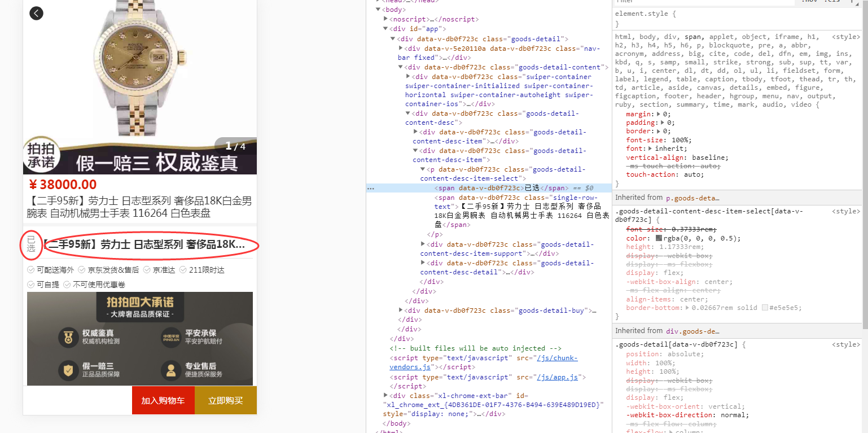Jump to inherited div.goods-de… element

coord(692,331)
